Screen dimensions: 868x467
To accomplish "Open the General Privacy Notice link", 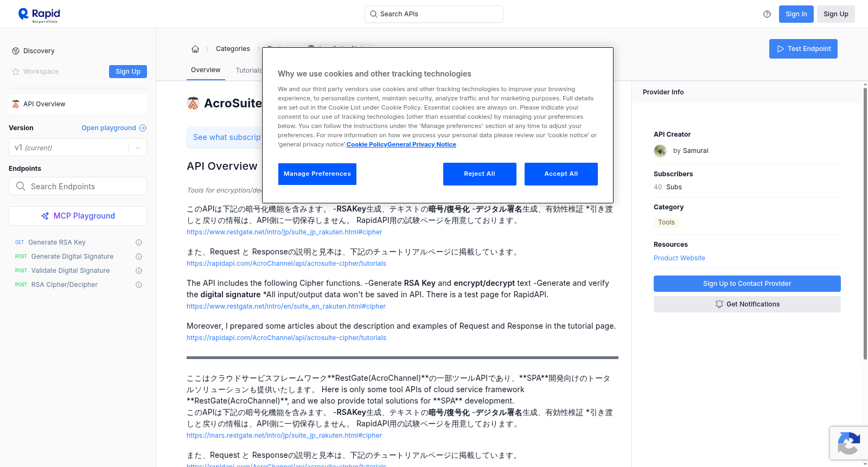I will (x=422, y=145).
